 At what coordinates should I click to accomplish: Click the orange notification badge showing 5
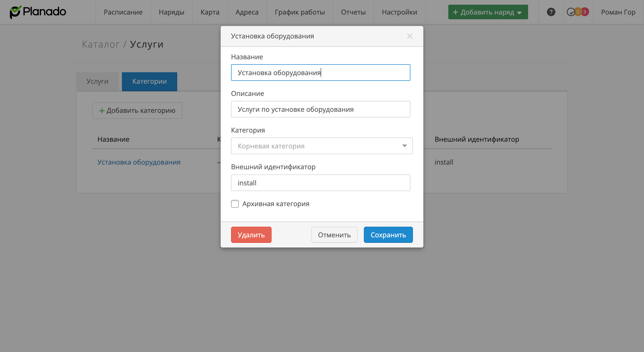point(578,12)
